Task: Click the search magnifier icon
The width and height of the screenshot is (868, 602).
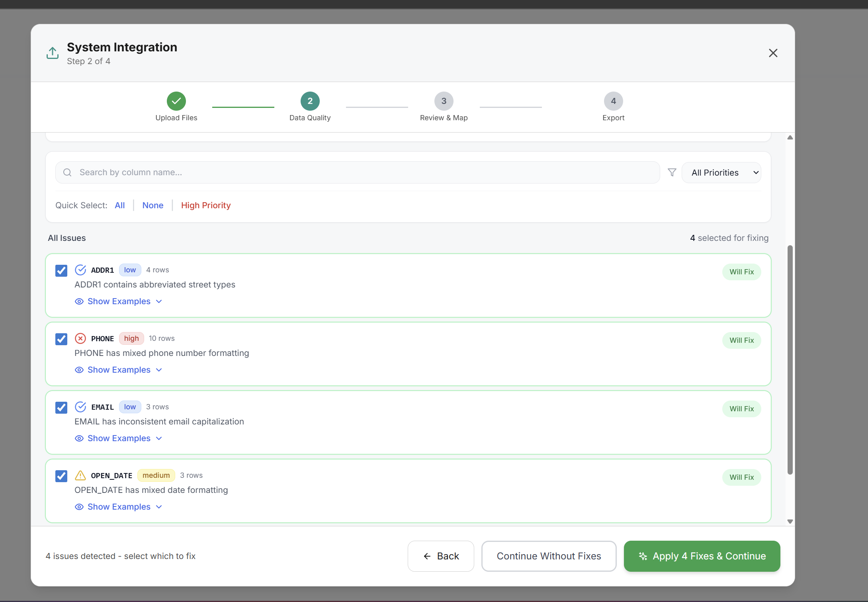Action: 67,172
